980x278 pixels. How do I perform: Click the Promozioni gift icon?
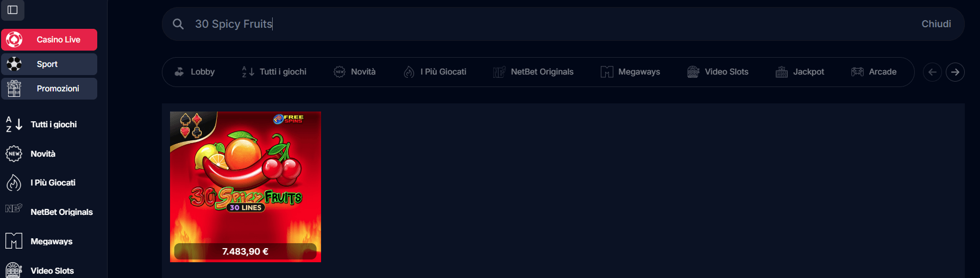pyautogui.click(x=14, y=89)
